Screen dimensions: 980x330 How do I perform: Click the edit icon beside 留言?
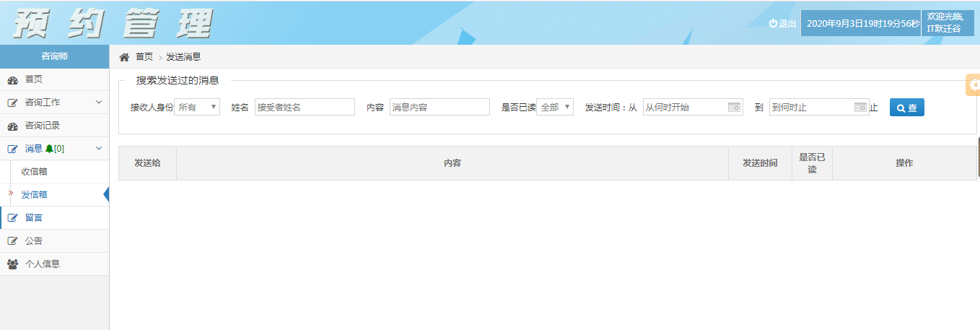pos(12,217)
